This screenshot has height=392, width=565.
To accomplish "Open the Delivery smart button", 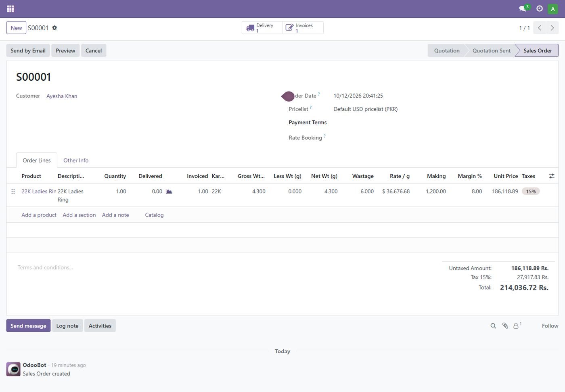I will [262, 28].
